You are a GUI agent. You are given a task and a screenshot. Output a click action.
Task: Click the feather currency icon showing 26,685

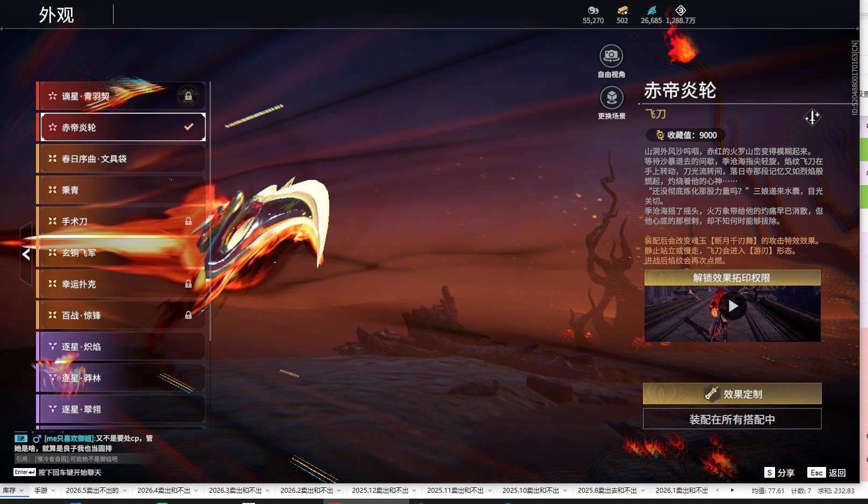652,10
